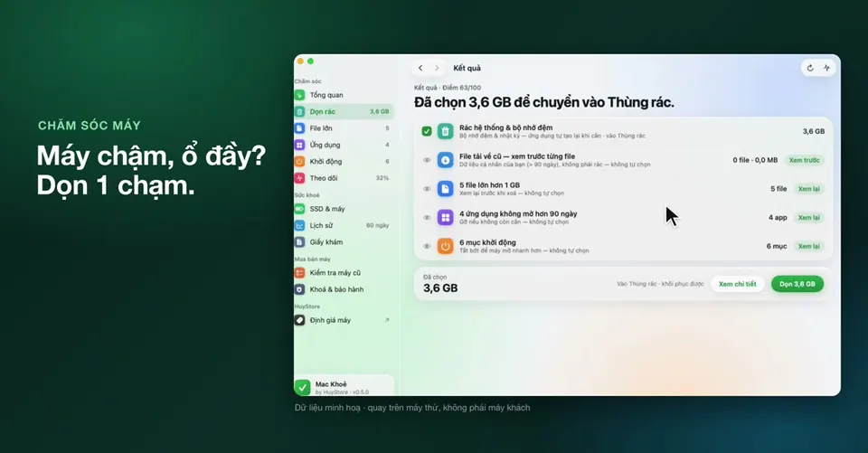Toggle eye icon for File tải về cũ row

coord(427,160)
